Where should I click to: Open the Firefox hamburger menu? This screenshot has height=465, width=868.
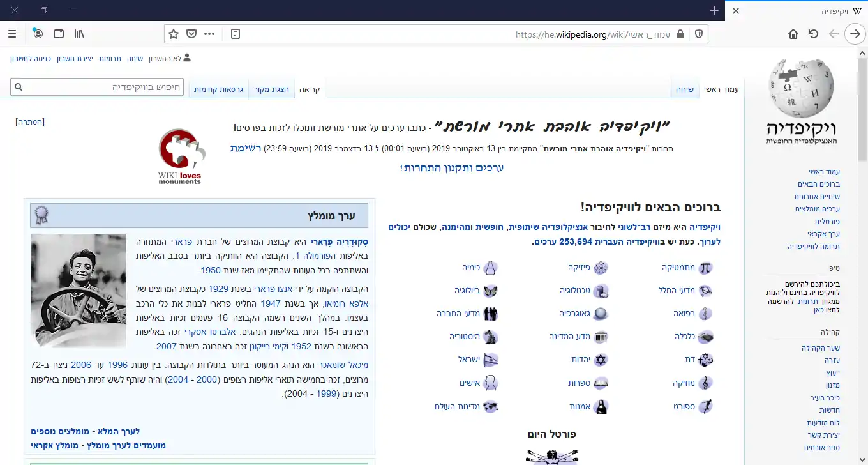12,34
